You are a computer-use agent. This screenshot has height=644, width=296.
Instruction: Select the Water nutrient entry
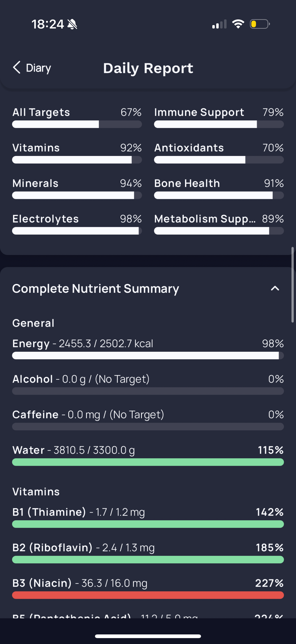(148, 455)
